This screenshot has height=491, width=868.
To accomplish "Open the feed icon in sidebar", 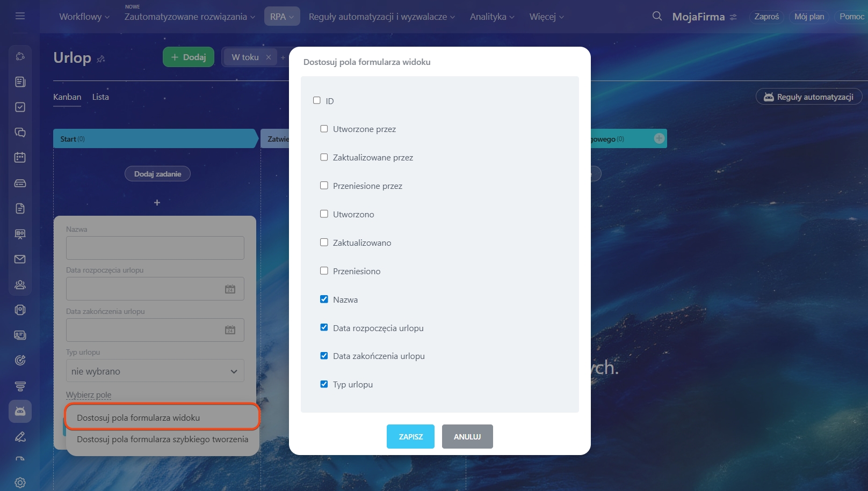I will tap(20, 82).
